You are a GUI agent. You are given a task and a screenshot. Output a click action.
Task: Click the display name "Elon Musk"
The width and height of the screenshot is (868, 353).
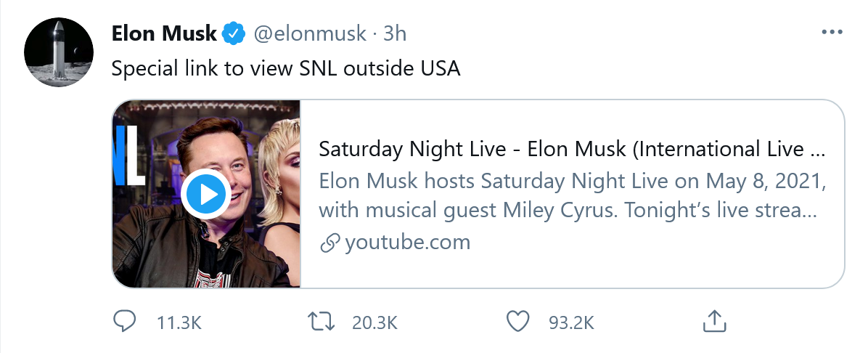164,33
